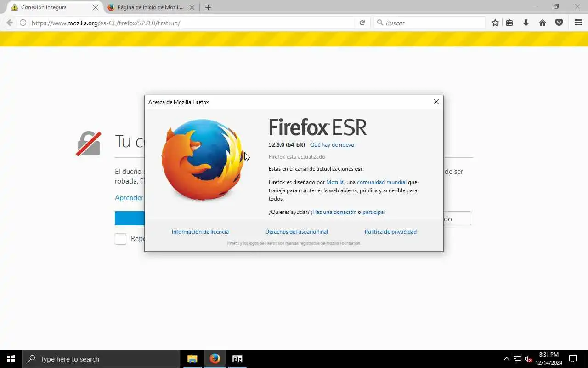The width and height of the screenshot is (588, 368).
Task: Open Información de licencia link
Action: tap(200, 232)
